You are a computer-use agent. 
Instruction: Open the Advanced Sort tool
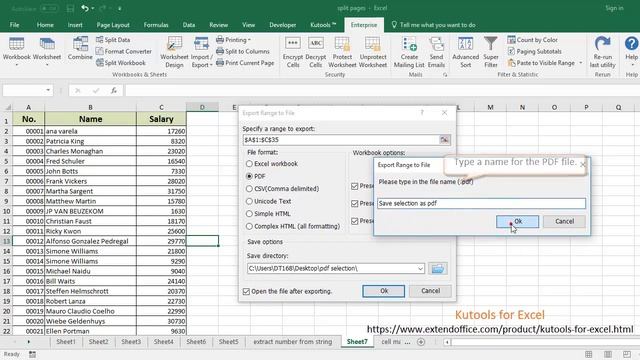(466, 52)
